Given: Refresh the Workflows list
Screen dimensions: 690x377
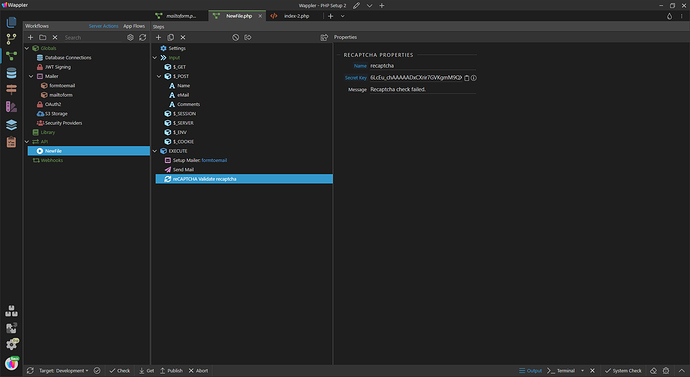Looking at the screenshot, I should tap(143, 37).
